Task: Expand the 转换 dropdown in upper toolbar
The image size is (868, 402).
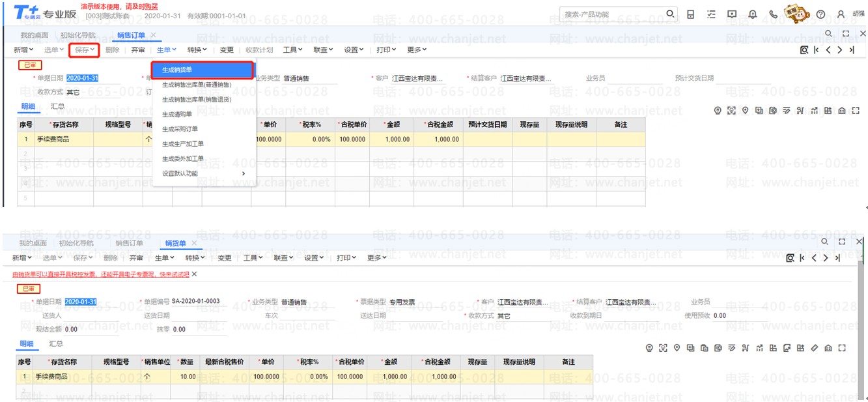Action: click(x=197, y=50)
